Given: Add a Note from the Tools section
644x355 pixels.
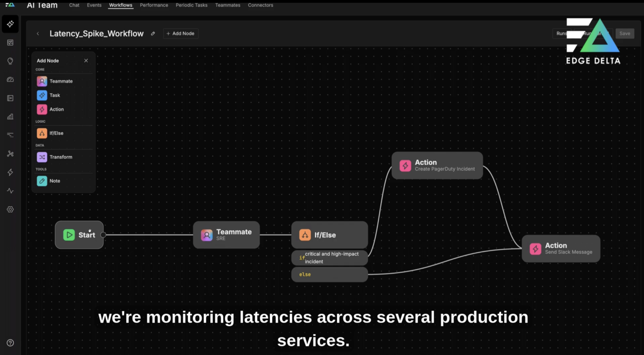Looking at the screenshot, I should [54, 181].
